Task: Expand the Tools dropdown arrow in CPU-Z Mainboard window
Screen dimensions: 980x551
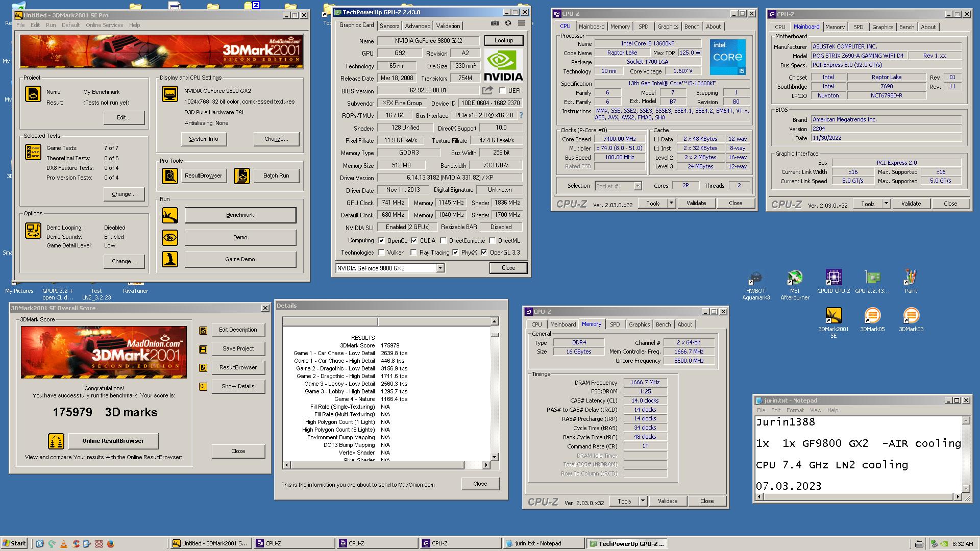Action: tap(886, 204)
